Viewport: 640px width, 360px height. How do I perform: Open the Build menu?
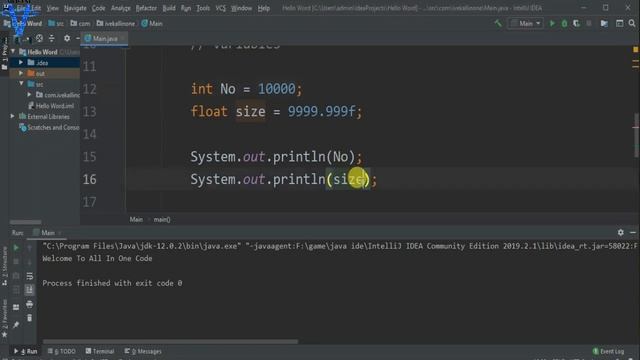click(169, 8)
